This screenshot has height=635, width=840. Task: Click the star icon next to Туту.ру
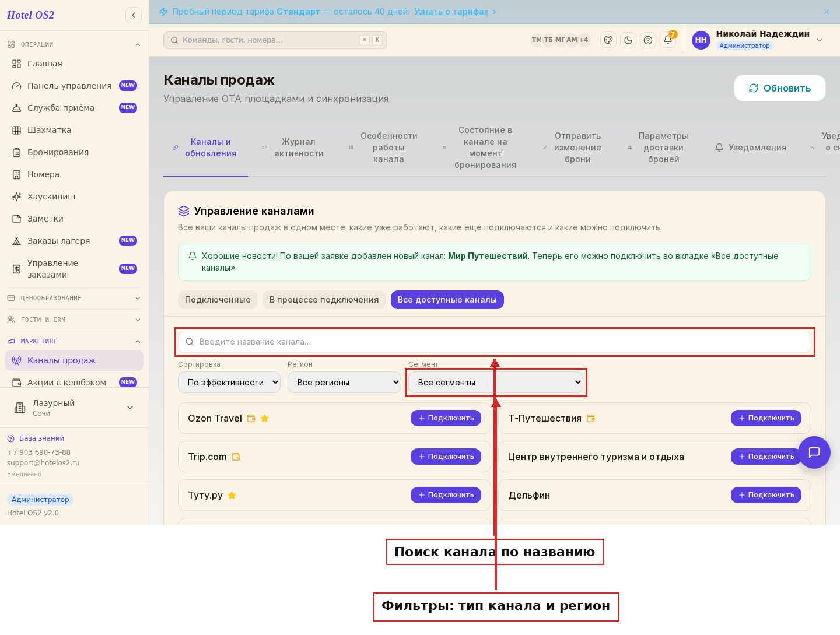[232, 495]
